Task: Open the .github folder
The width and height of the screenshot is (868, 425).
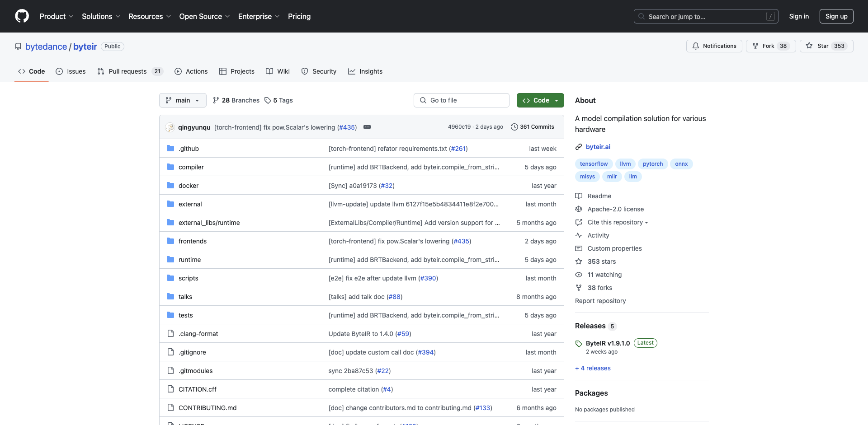Action: [x=189, y=149]
